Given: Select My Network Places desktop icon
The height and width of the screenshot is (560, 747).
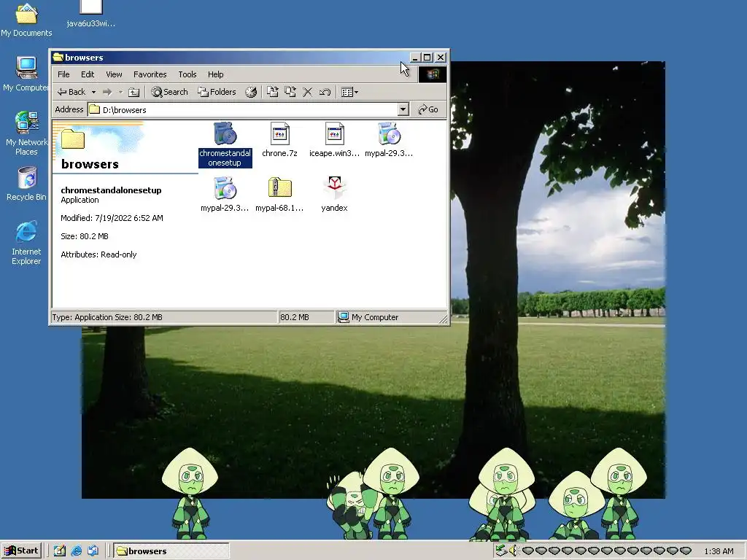Looking at the screenshot, I should point(26,133).
